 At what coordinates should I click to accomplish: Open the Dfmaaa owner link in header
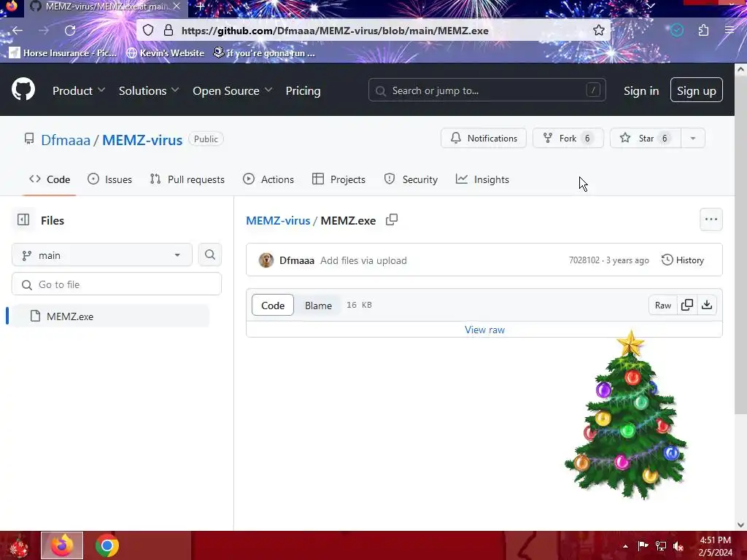(65, 140)
